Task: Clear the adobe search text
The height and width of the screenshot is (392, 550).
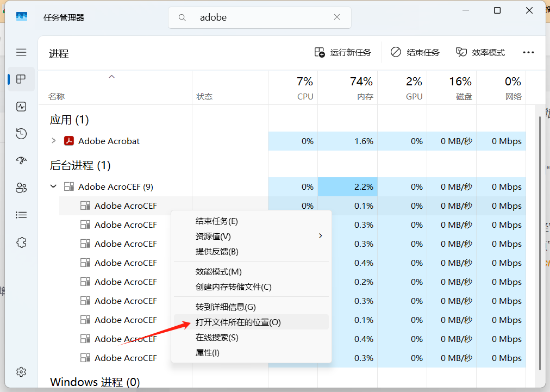Action: [x=337, y=17]
